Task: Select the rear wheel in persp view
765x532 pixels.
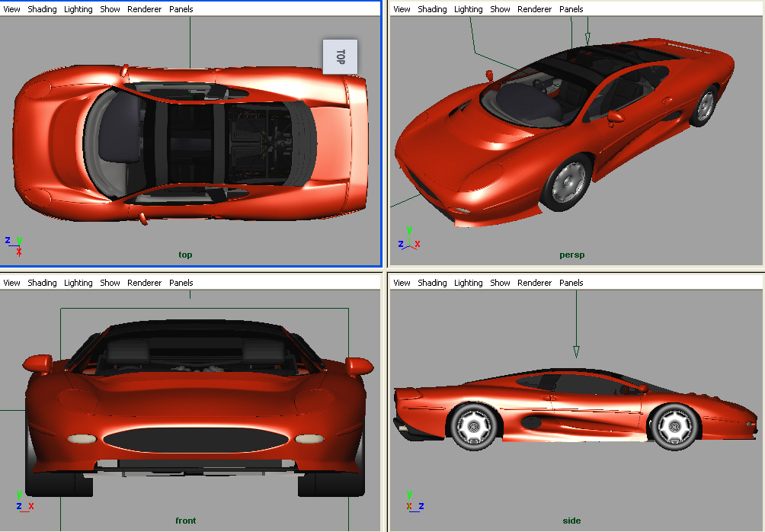Action: point(705,106)
